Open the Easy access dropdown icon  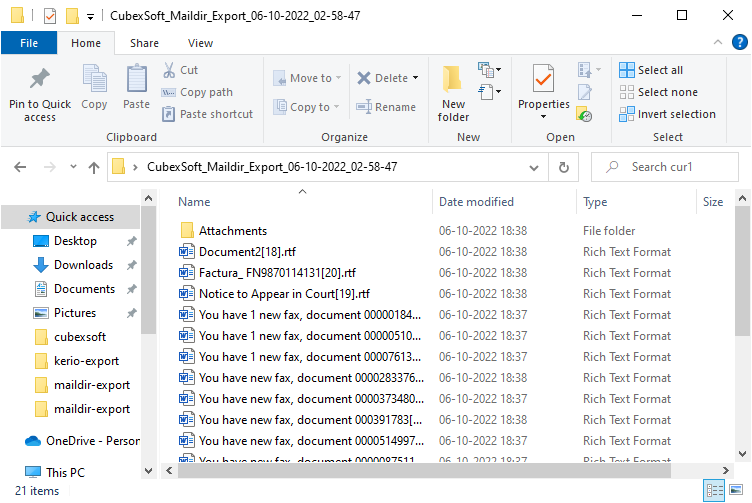(x=490, y=92)
